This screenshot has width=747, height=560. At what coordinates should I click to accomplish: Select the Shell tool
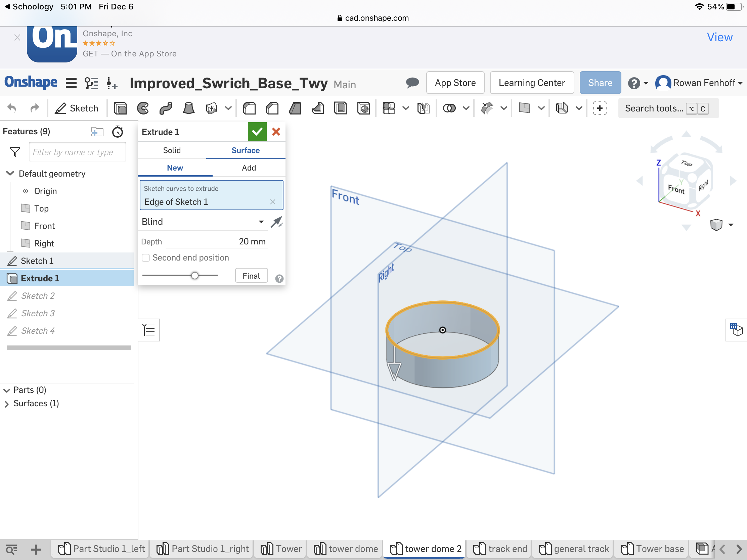(341, 108)
